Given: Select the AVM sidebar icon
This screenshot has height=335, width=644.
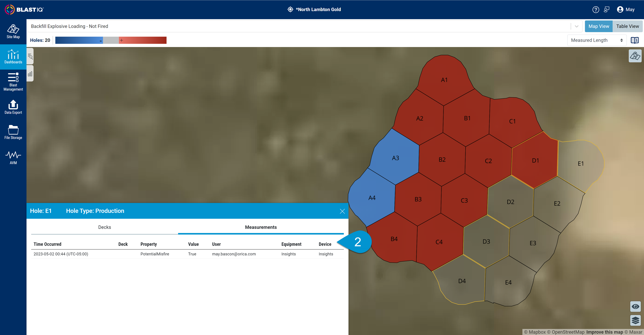Looking at the screenshot, I should [x=13, y=157].
